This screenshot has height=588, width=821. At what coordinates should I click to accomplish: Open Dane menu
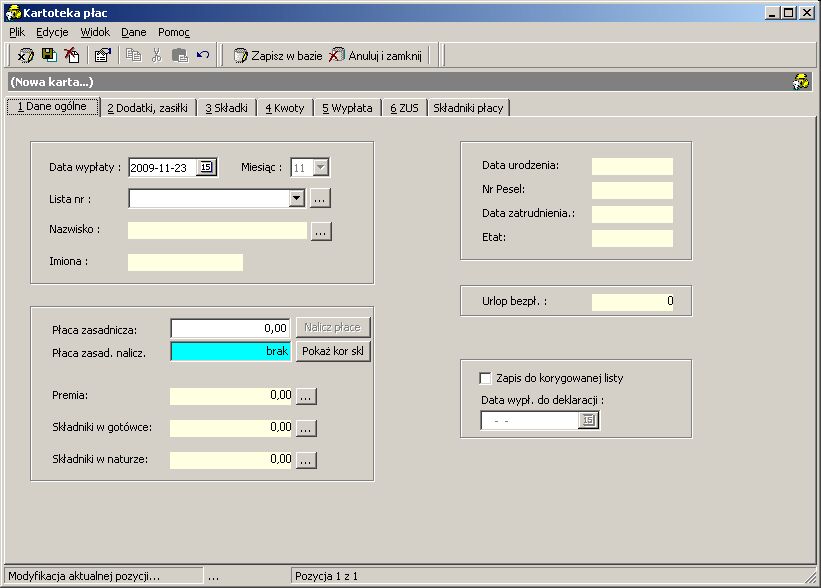click(x=134, y=32)
